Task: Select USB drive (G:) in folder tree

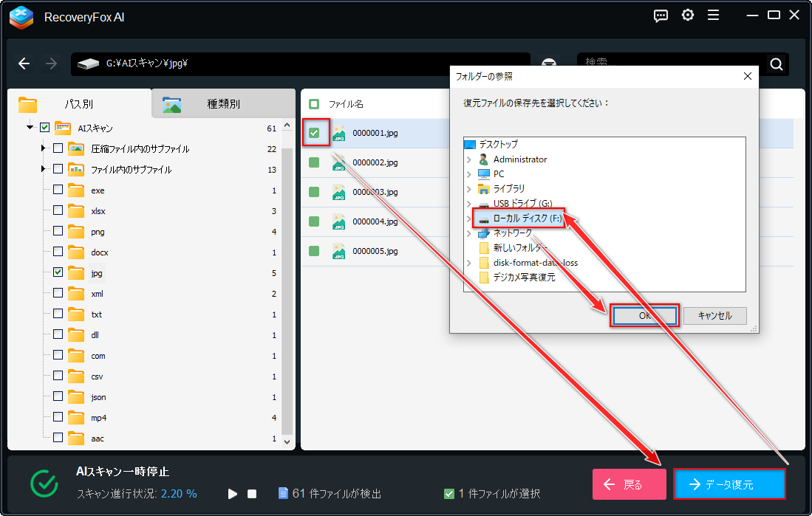Action: (x=522, y=203)
